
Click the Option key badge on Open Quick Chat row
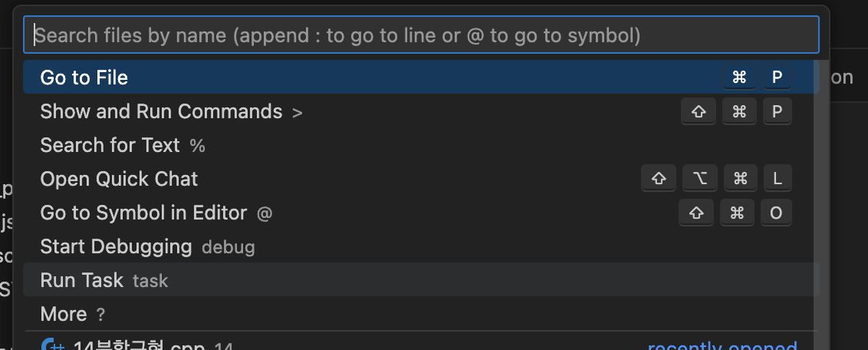pyautogui.click(x=699, y=179)
